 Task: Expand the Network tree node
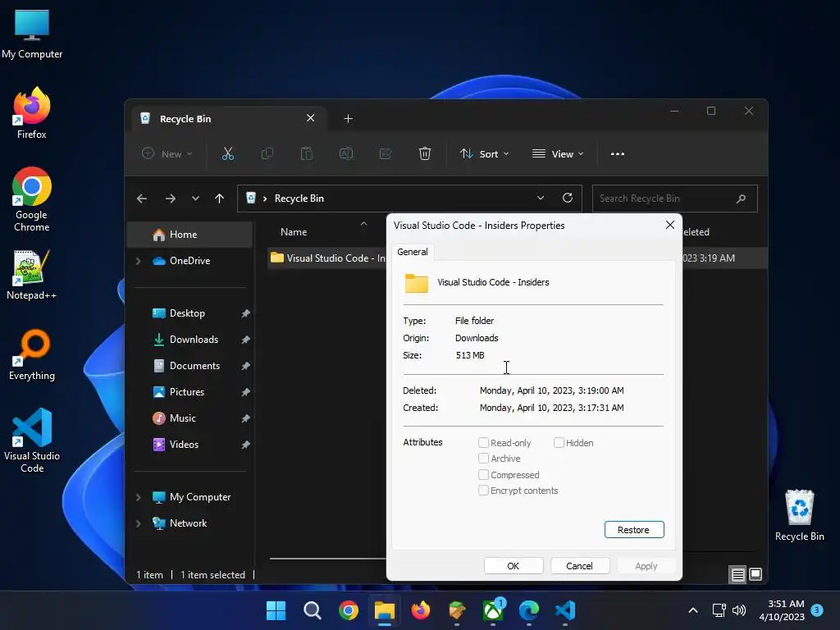(x=138, y=523)
